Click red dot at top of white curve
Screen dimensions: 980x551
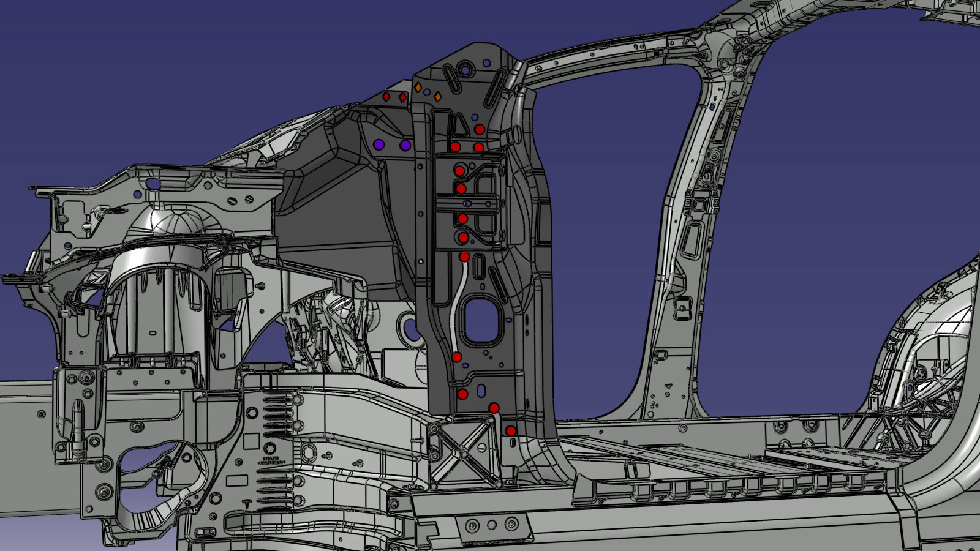tap(464, 257)
